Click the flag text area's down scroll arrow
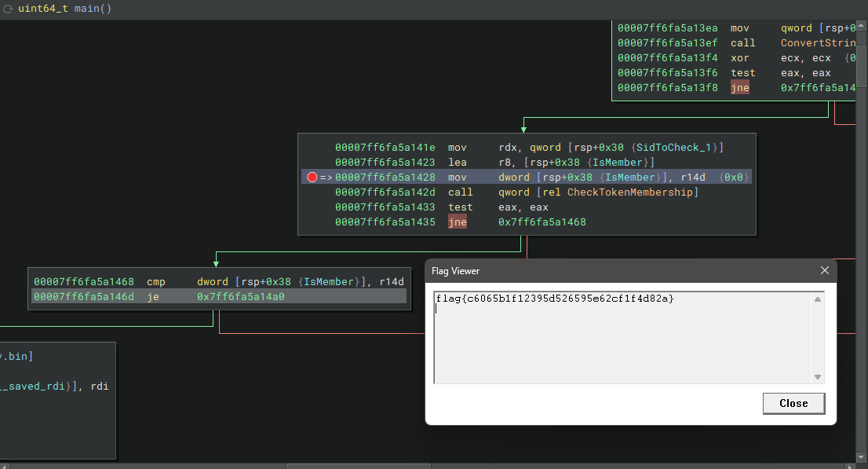 point(818,377)
